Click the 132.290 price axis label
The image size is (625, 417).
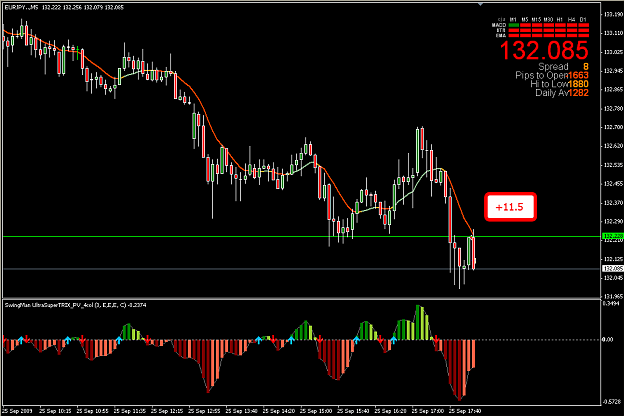coord(613,221)
